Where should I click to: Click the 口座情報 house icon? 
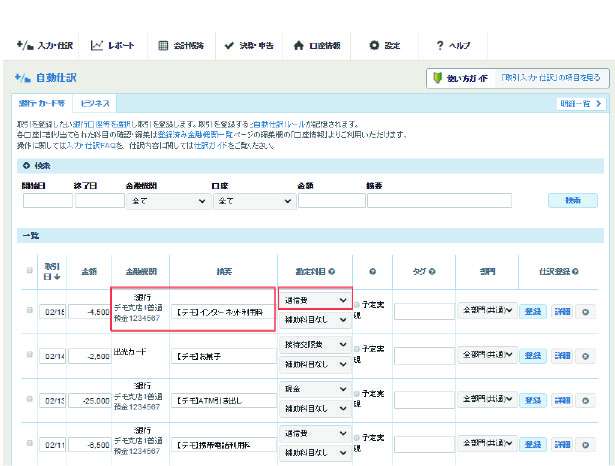tap(298, 46)
